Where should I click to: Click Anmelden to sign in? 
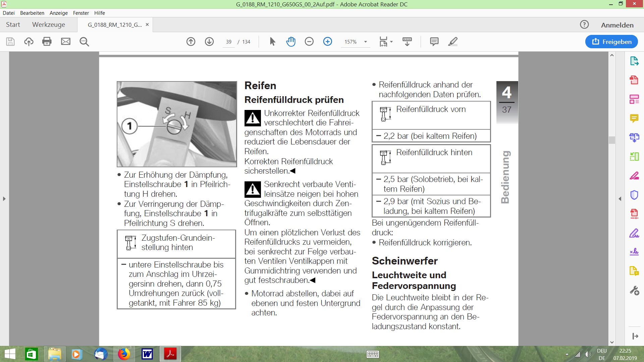coord(617,25)
